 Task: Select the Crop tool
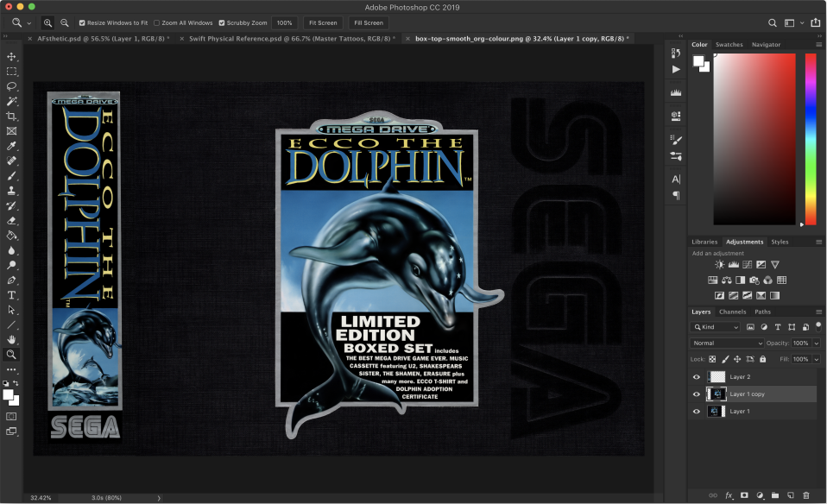click(x=12, y=117)
